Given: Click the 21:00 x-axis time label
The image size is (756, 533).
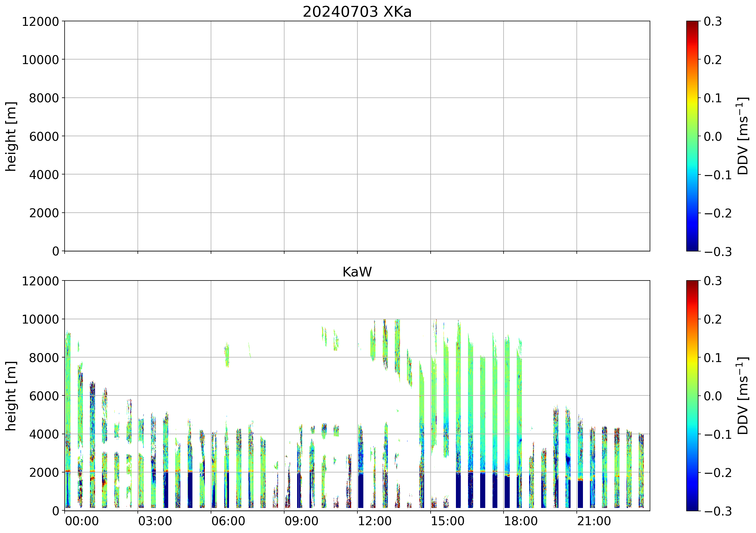Looking at the screenshot, I should click(594, 521).
